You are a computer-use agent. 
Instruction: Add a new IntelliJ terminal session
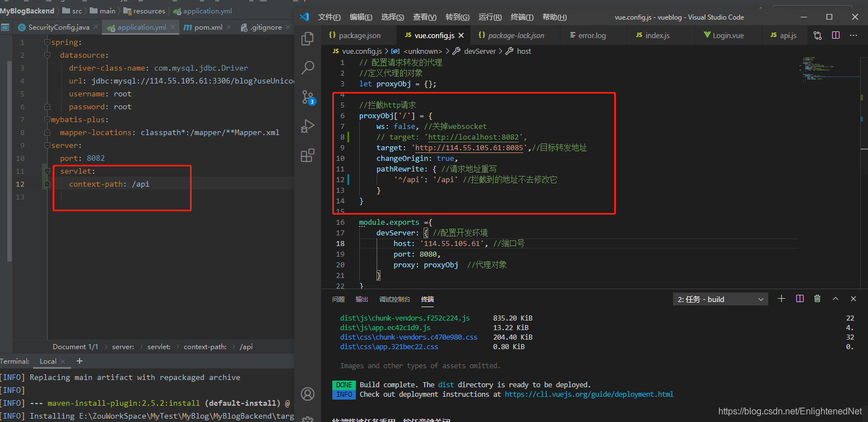(80, 361)
